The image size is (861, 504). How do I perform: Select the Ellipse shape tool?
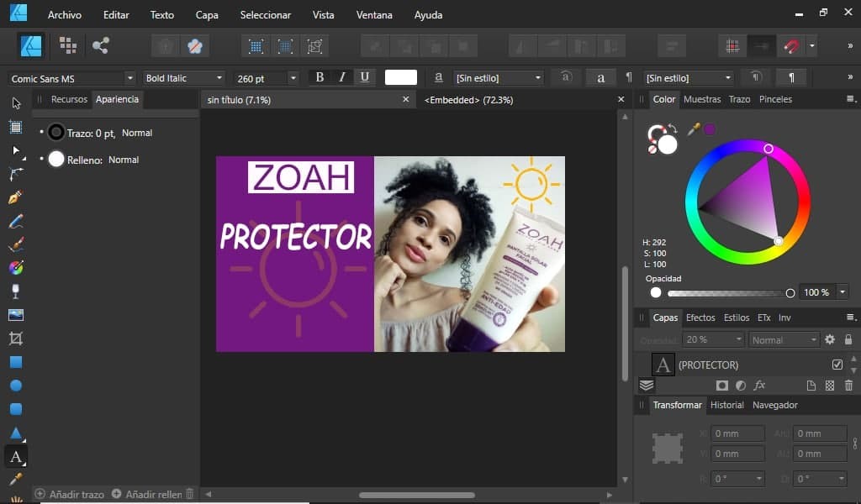coord(16,386)
